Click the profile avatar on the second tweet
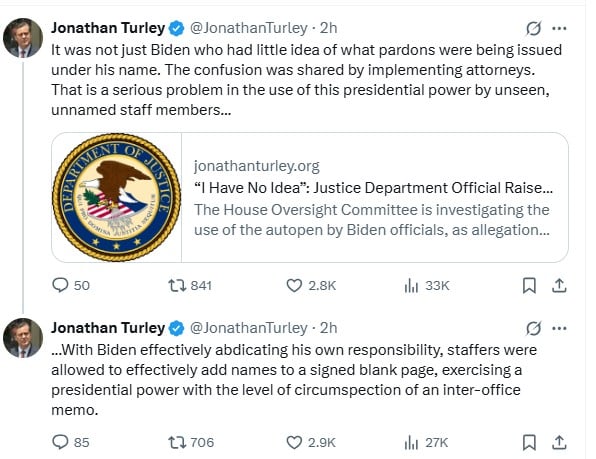This screenshot has width=596, height=459. (23, 338)
